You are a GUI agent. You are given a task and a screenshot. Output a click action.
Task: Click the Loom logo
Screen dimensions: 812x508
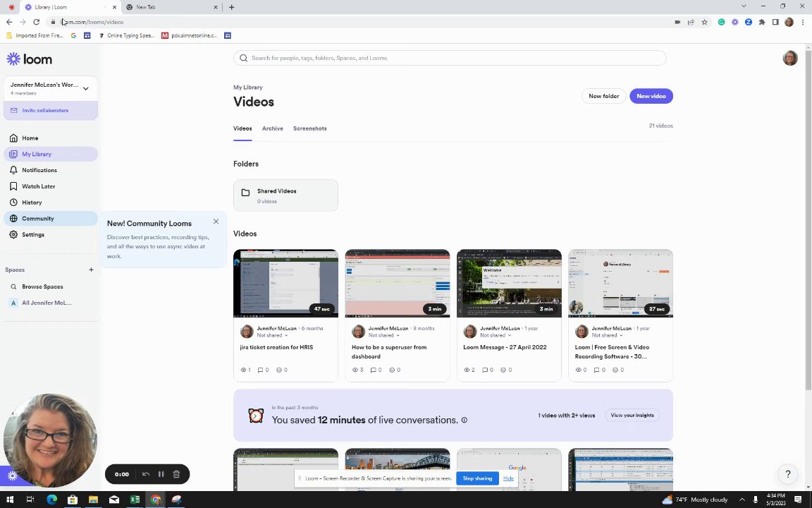coord(30,59)
